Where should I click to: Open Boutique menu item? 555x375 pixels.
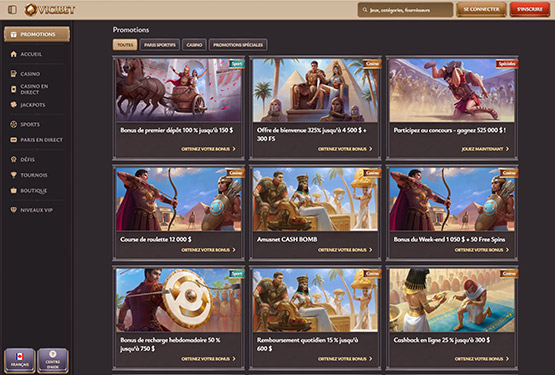[34, 191]
